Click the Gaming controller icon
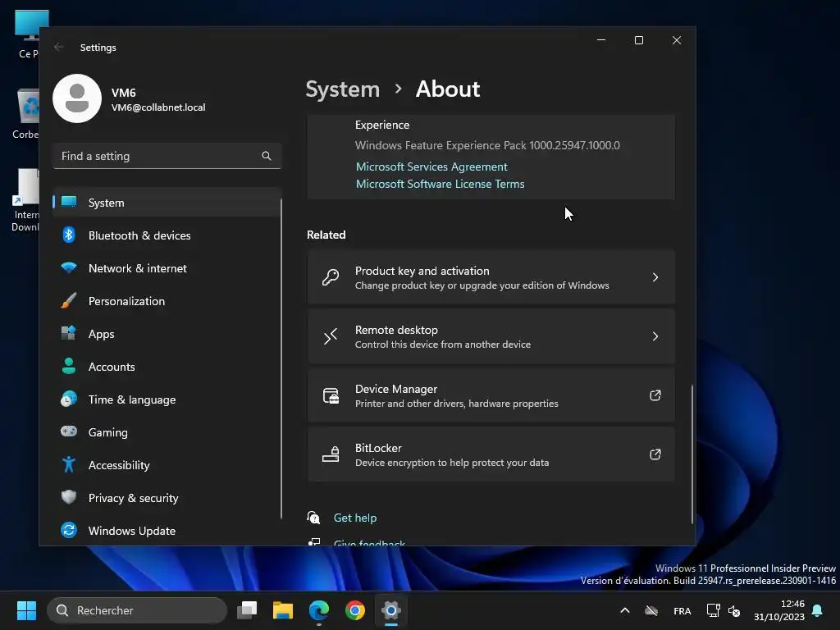 pyautogui.click(x=69, y=431)
